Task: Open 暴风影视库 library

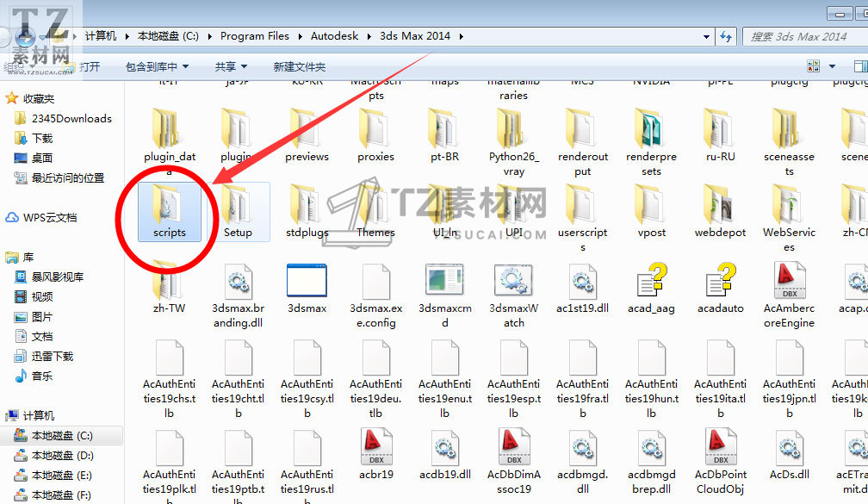Action: coord(49,277)
